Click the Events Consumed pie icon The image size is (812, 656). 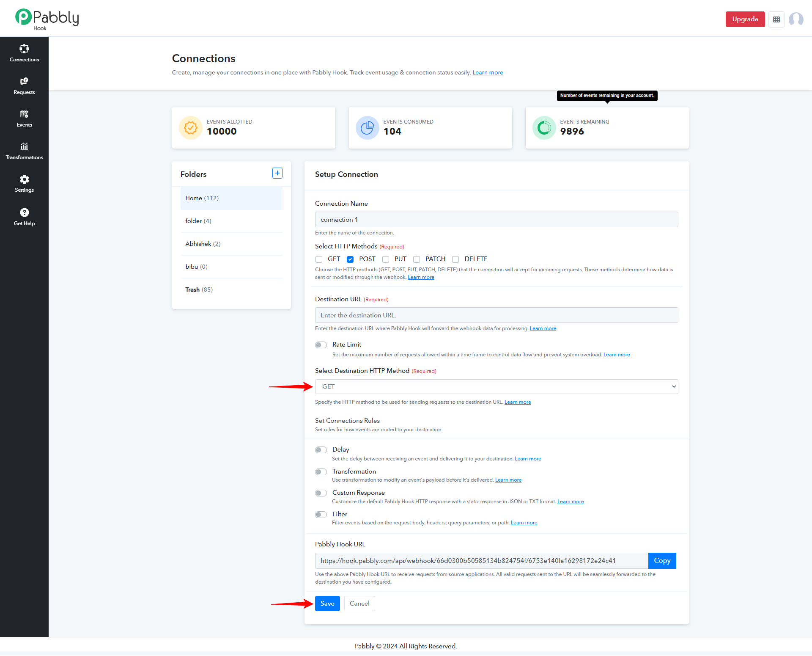click(368, 128)
